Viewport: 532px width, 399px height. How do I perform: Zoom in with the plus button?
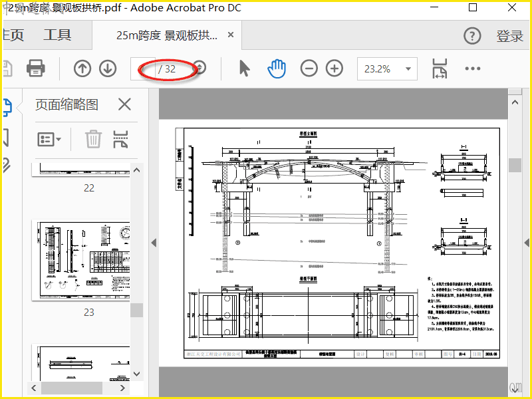pos(334,68)
